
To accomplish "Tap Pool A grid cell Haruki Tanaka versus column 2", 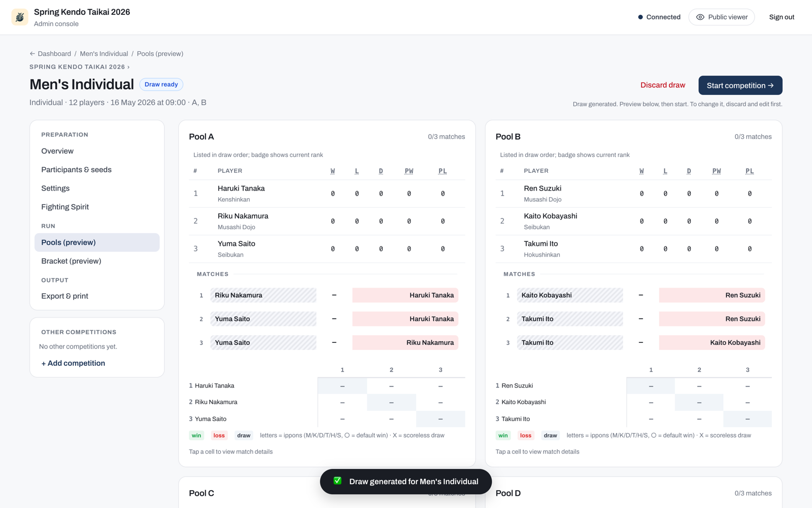I will 391,386.
